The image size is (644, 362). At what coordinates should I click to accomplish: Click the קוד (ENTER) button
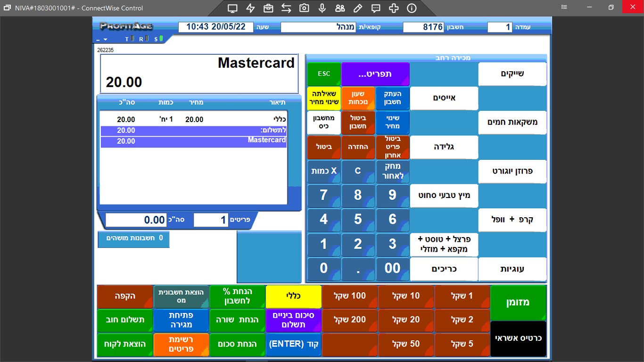pyautogui.click(x=294, y=345)
